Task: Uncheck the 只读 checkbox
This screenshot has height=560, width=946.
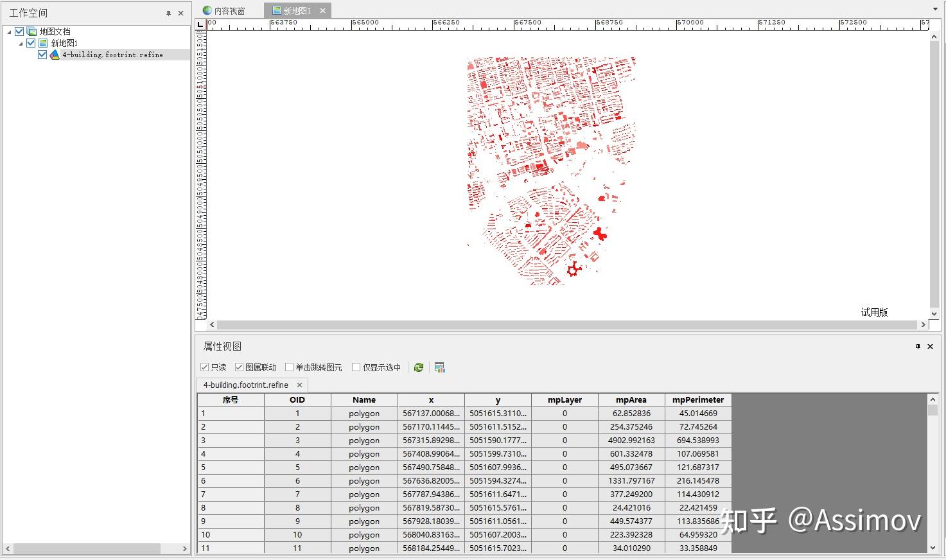Action: click(x=204, y=367)
